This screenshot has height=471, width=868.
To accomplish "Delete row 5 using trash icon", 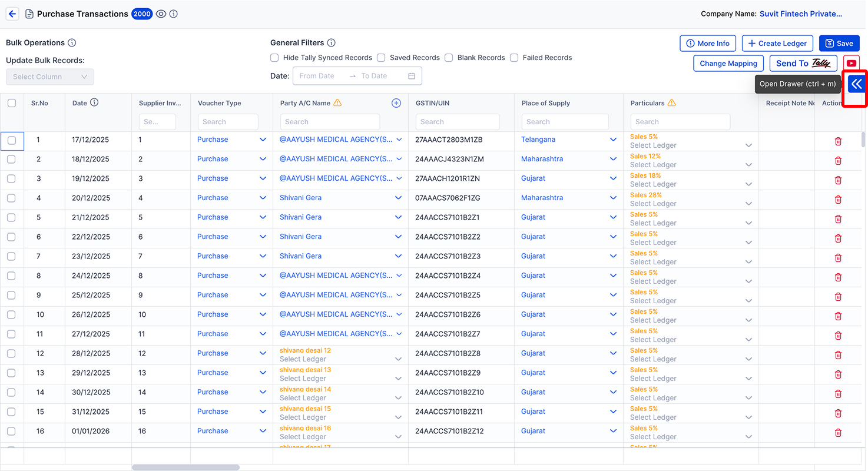I will coord(838,219).
